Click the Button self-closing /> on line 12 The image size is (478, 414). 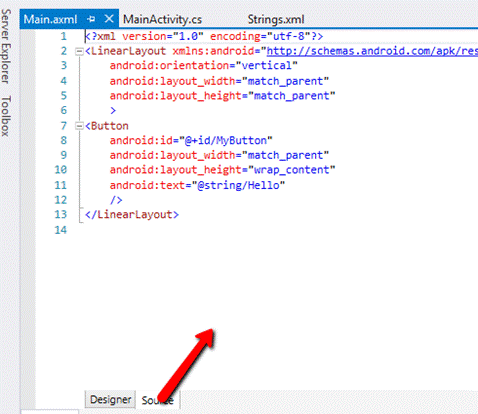[116, 200]
